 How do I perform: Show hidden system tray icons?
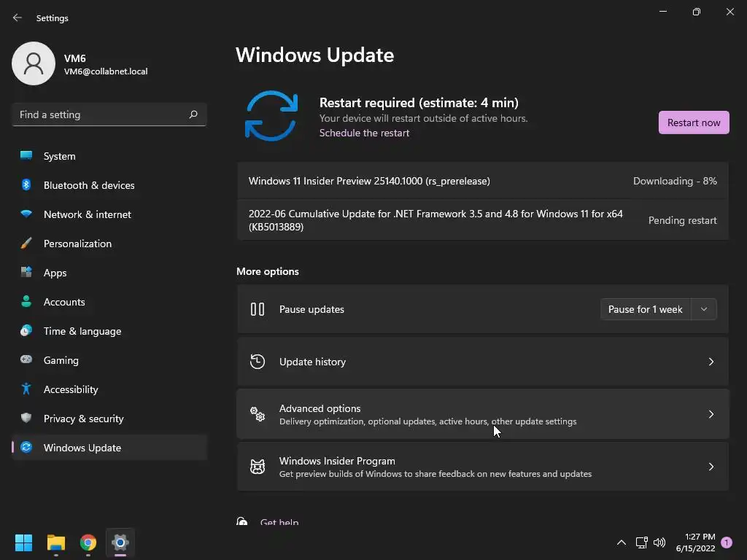[622, 542]
